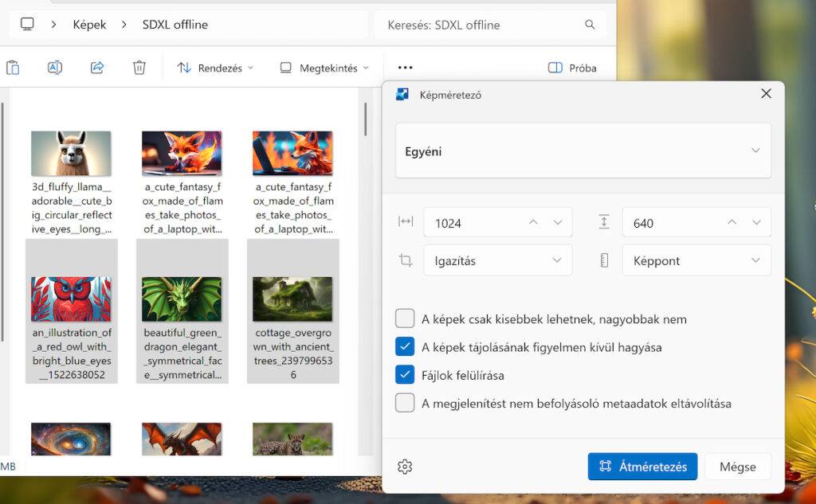
Task: Select the red owl illustration thumbnail
Action: click(71, 299)
